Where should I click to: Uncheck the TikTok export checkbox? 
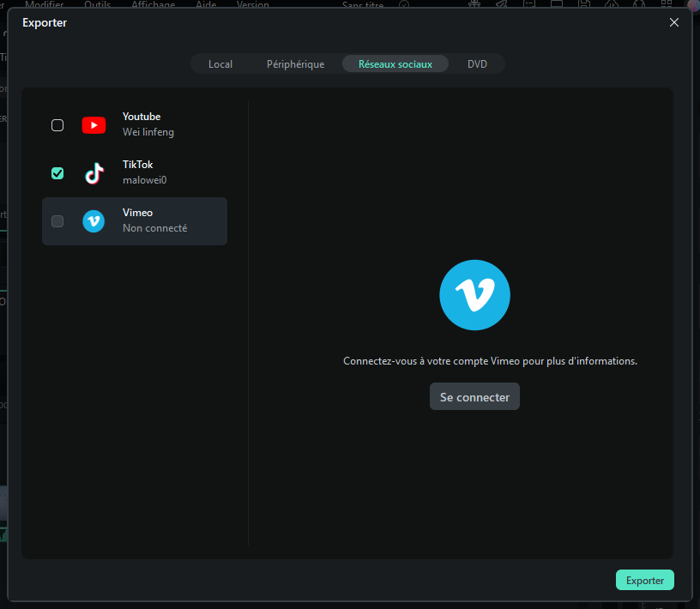[x=57, y=173]
